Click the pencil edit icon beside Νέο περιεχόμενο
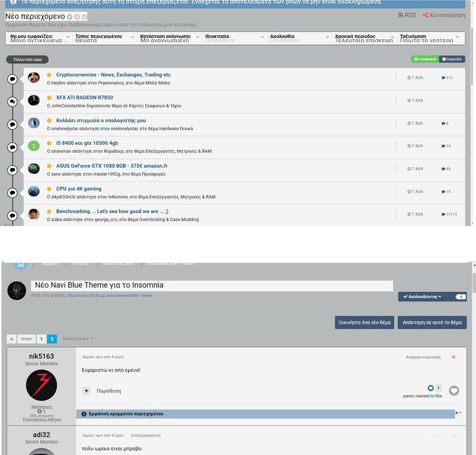Image resolution: width=476 pixels, height=455 pixels. coord(70,16)
